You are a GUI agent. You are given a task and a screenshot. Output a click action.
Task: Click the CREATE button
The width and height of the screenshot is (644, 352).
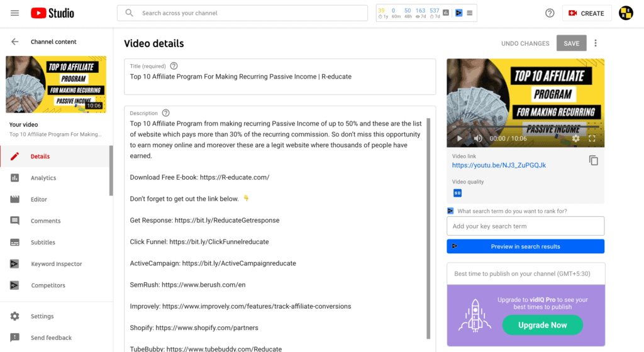tap(587, 13)
